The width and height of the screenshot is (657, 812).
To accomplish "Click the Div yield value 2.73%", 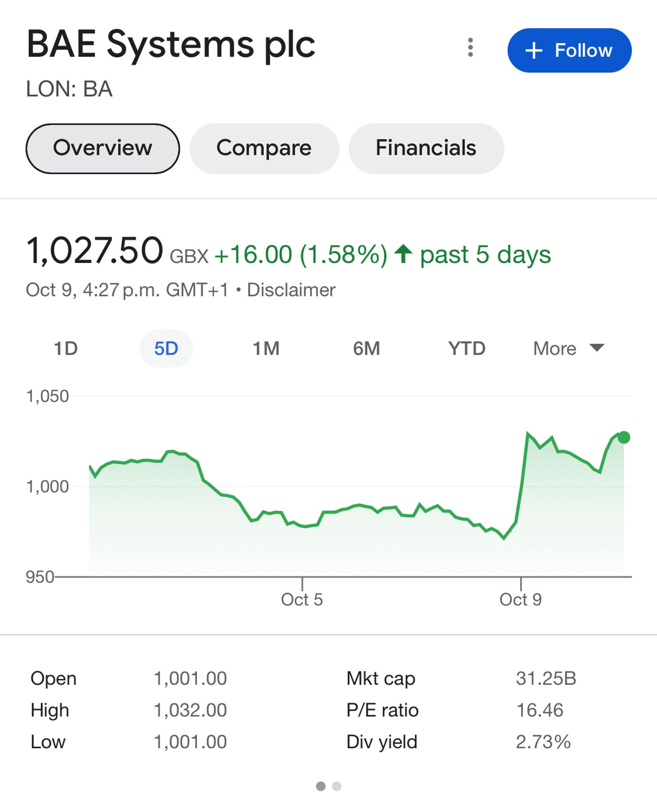I will tap(543, 742).
